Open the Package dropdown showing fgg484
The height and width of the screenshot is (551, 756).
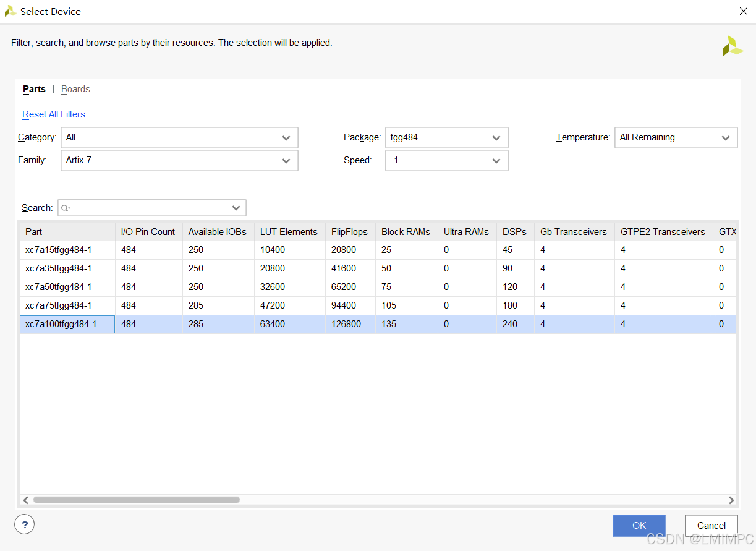click(446, 137)
